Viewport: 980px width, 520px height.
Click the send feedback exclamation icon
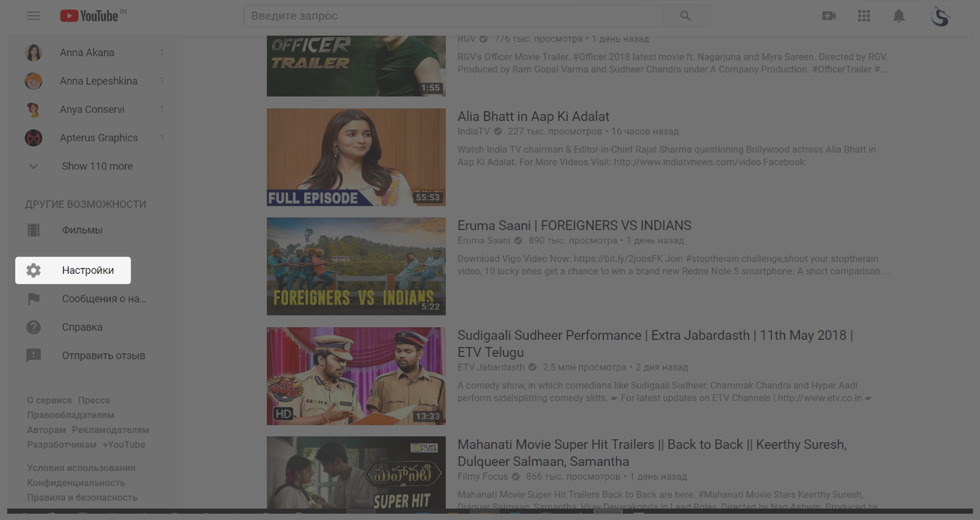34,355
